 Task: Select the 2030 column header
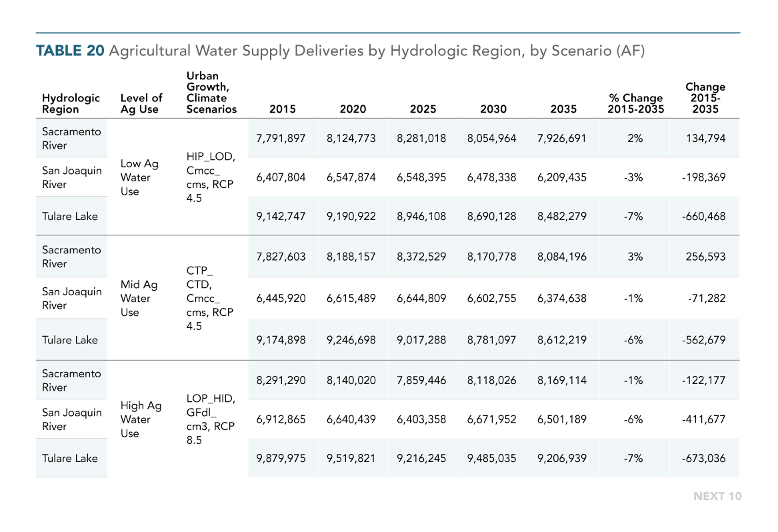point(493,109)
